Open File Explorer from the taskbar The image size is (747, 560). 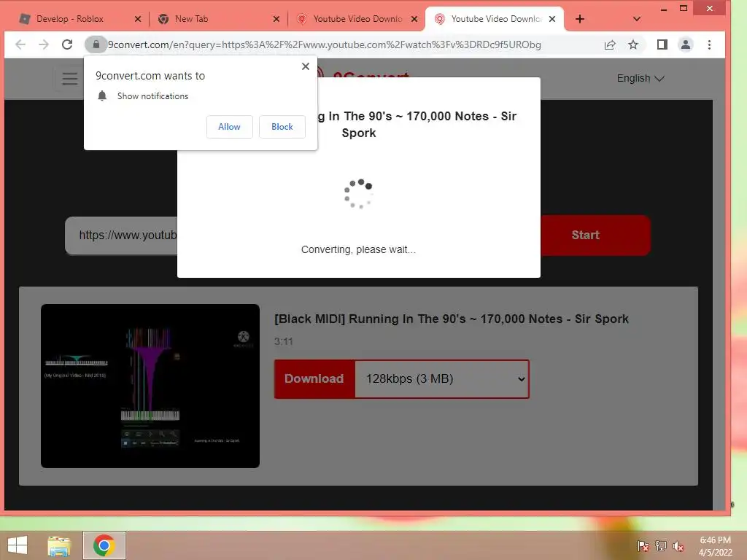pos(59,545)
